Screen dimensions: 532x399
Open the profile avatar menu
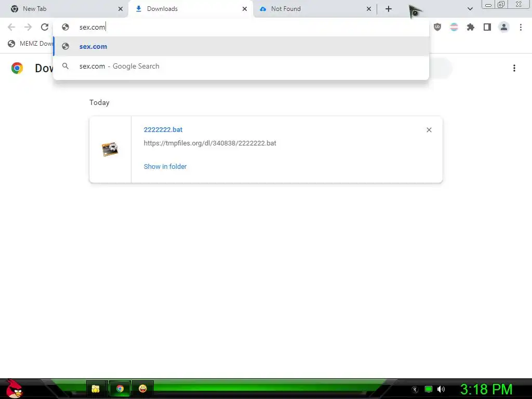point(504,27)
